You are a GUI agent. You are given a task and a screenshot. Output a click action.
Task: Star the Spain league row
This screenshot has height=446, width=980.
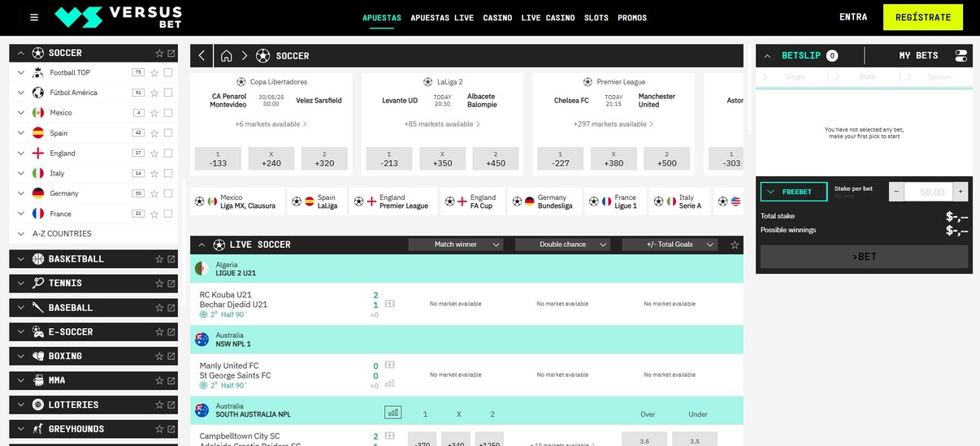point(153,132)
